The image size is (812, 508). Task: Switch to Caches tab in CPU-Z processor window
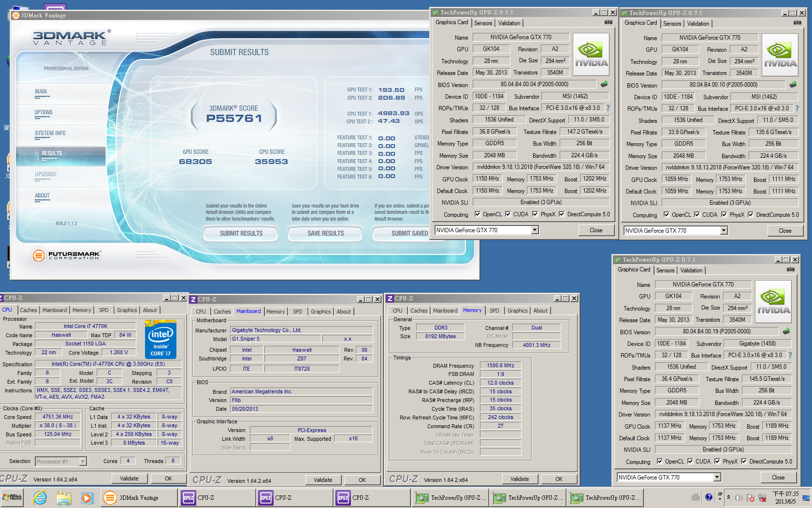click(29, 310)
